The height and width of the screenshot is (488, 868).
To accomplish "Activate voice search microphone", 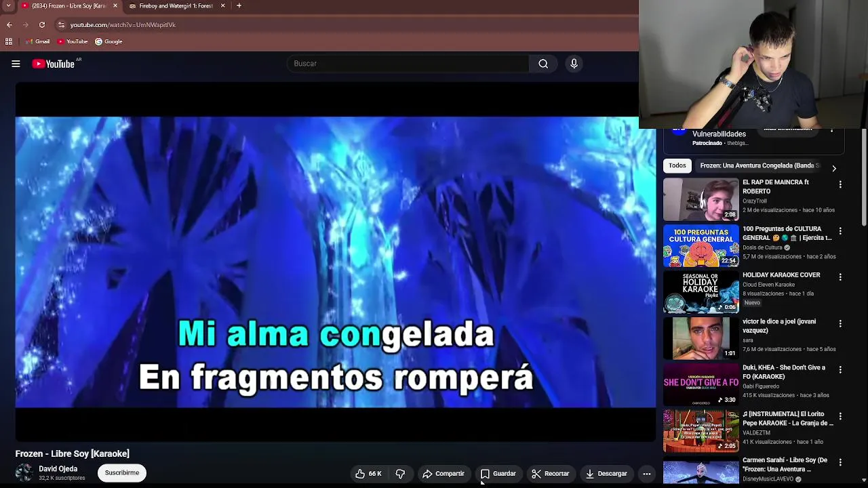I will pos(574,64).
